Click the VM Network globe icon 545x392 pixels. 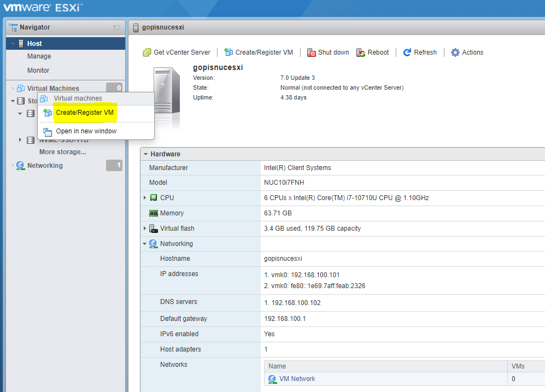pyautogui.click(x=272, y=379)
